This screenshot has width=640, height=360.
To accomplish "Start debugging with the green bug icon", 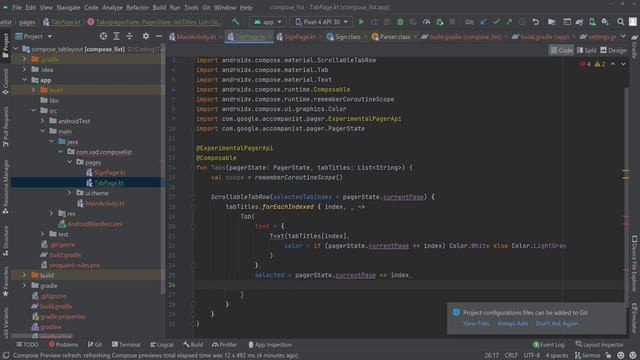I will tap(400, 22).
